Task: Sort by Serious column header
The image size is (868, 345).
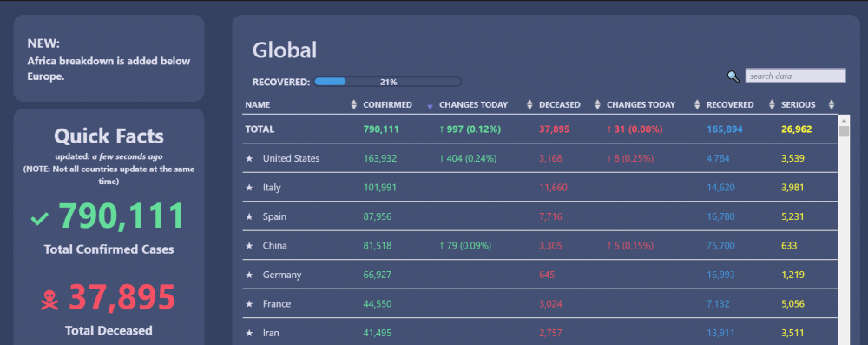Action: pyautogui.click(x=798, y=104)
